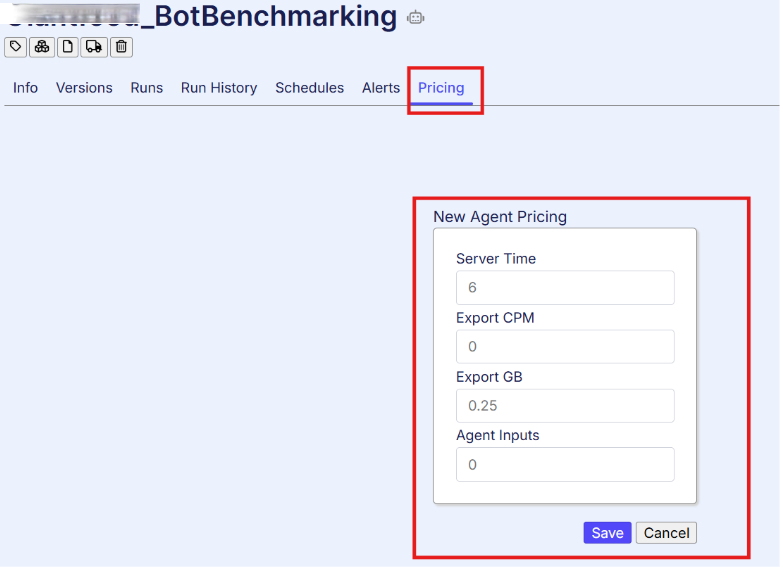Click the delivery truck icon button
Image resolution: width=783 pixels, height=567 pixels.
click(94, 47)
